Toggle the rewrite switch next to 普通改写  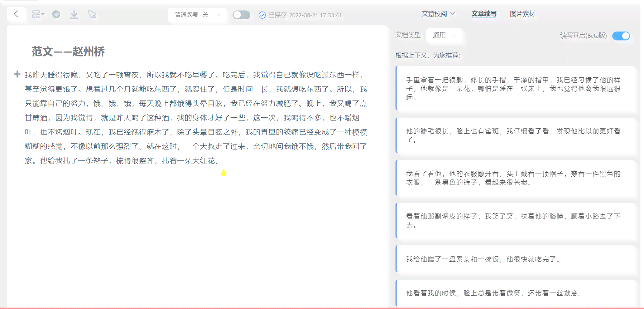241,15
